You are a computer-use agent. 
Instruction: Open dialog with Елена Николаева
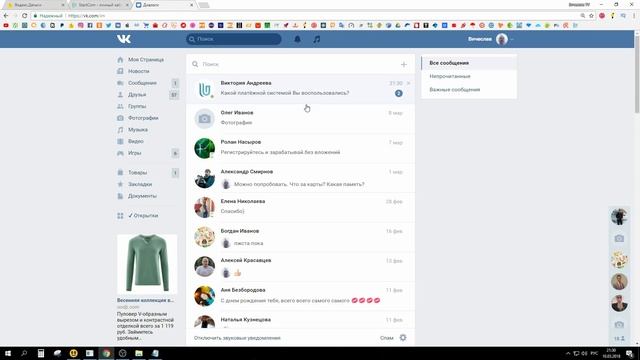[300, 207]
